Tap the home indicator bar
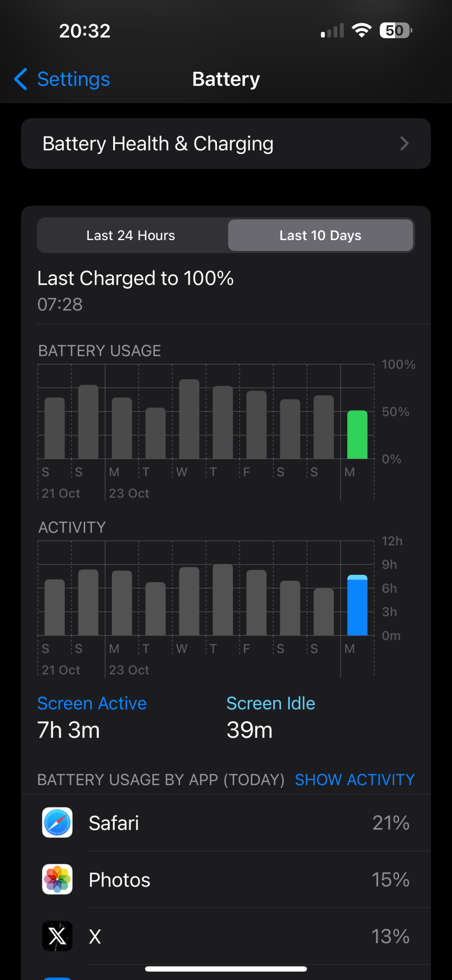Screen dimensions: 452x980 226,969
